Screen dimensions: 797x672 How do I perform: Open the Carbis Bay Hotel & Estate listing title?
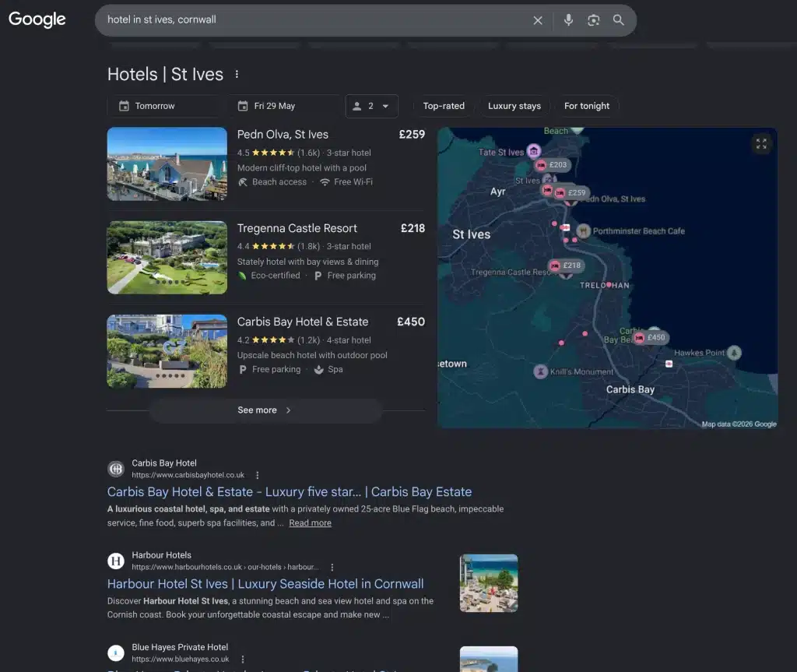coord(303,322)
